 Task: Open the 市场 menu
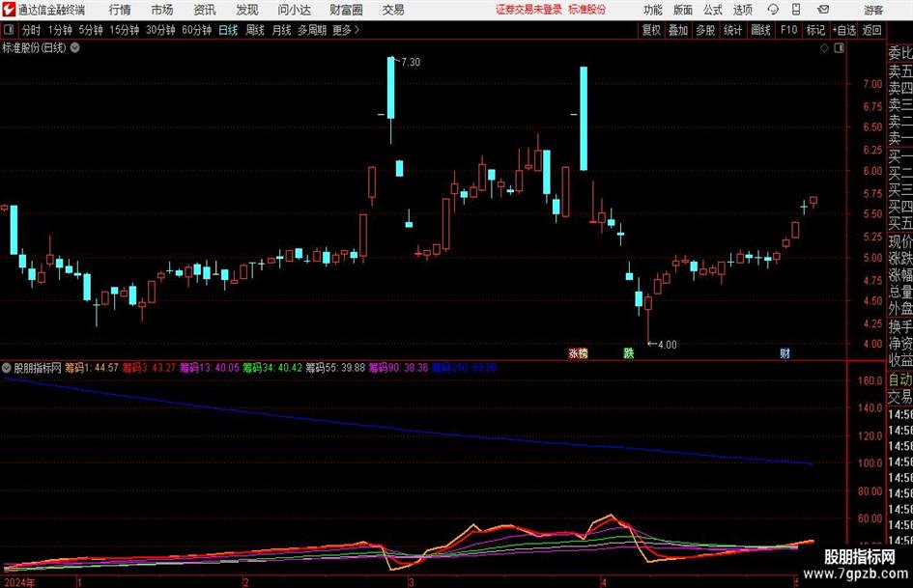click(x=162, y=10)
